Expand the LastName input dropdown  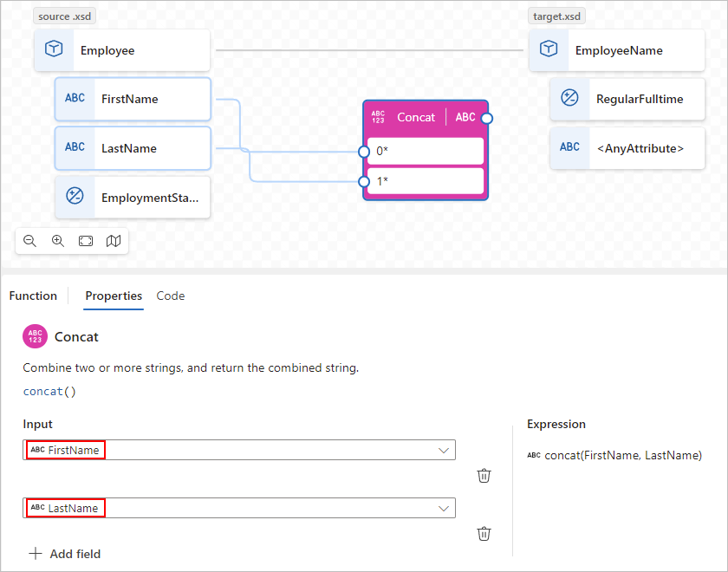click(x=444, y=509)
